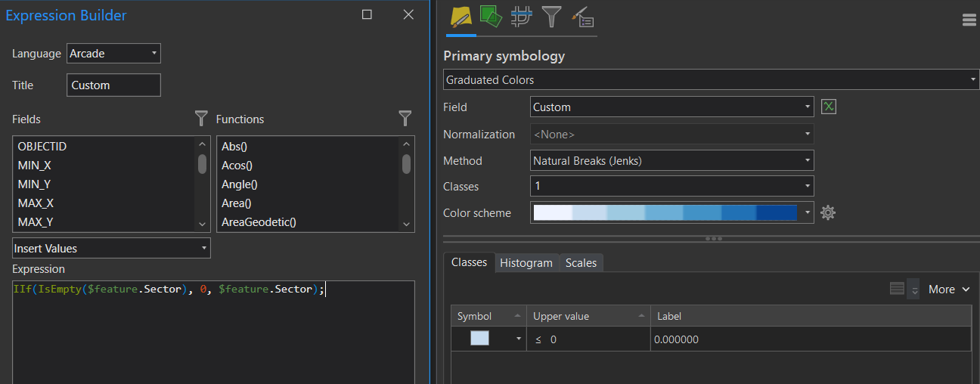Filter the Fields list
The image size is (980, 384).
pos(201,118)
